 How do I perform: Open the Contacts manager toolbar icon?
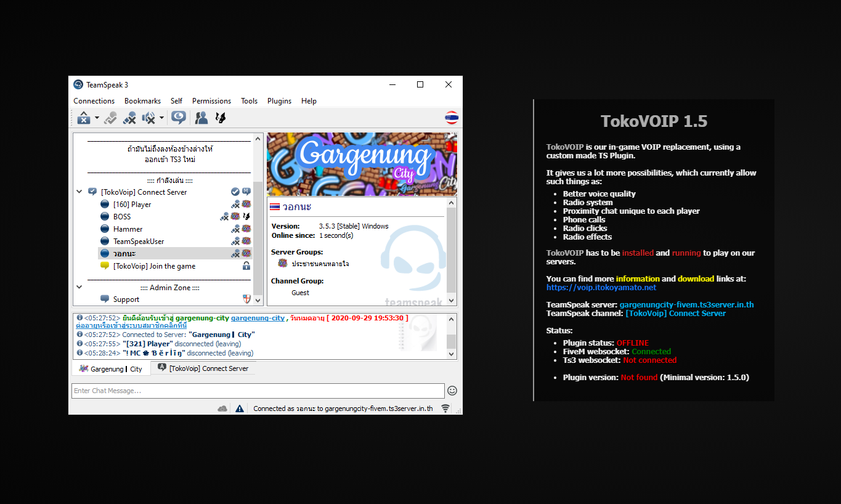201,118
